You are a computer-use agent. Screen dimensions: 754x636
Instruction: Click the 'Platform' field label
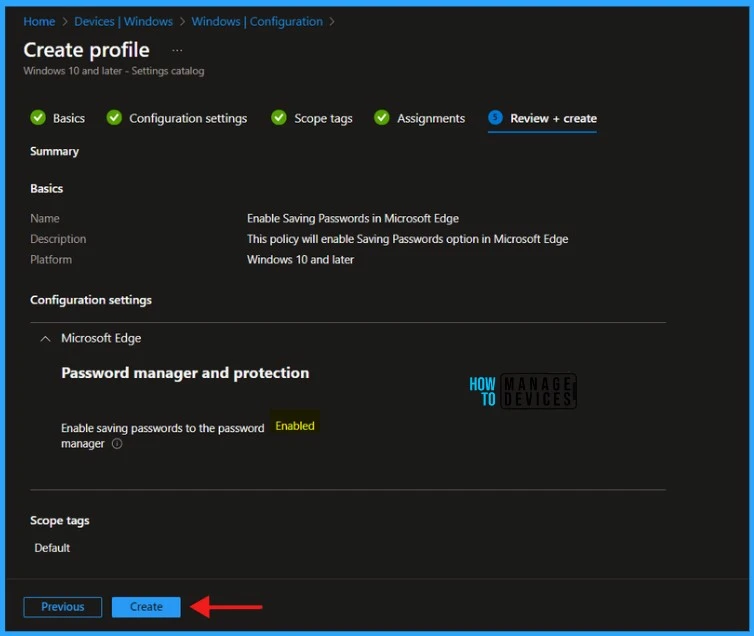[x=51, y=260]
